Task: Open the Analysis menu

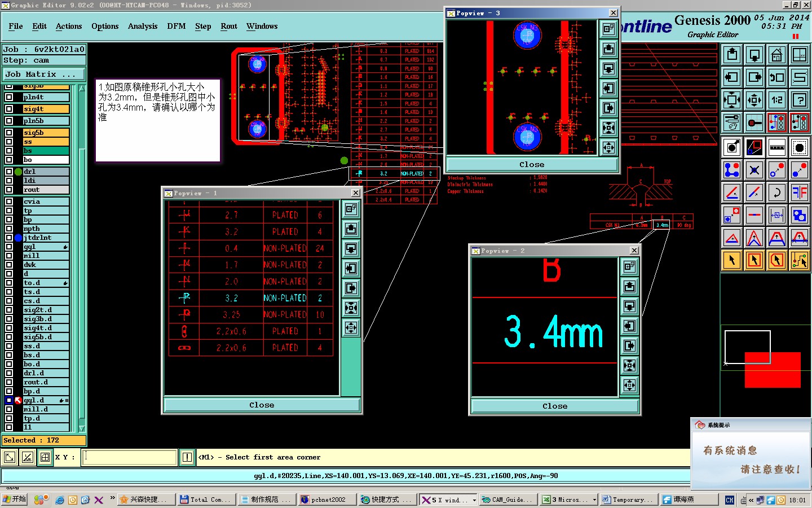Action: tap(143, 26)
